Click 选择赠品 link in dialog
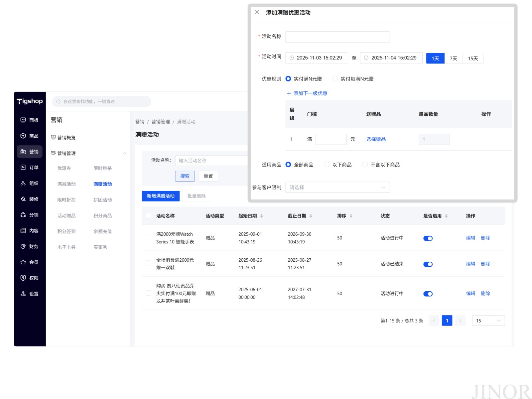This screenshot has height=399, width=532. (x=376, y=139)
